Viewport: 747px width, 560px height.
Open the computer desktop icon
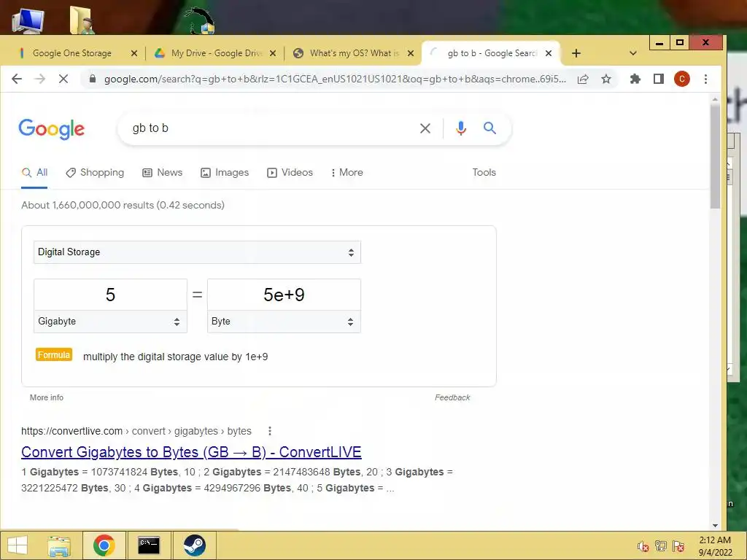[28, 20]
